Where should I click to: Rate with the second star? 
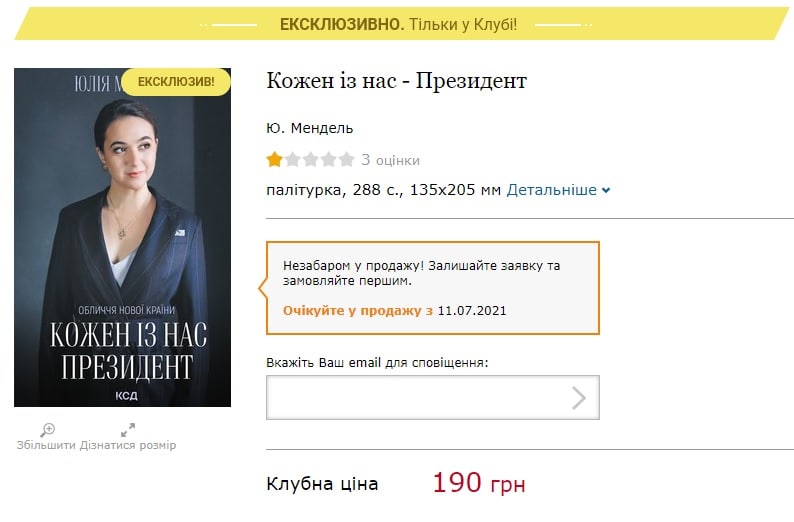(293, 159)
